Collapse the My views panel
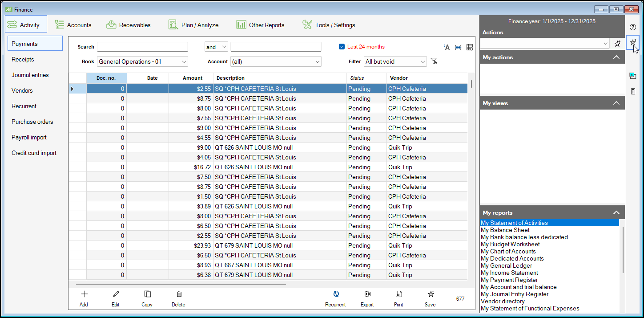 pos(616,103)
